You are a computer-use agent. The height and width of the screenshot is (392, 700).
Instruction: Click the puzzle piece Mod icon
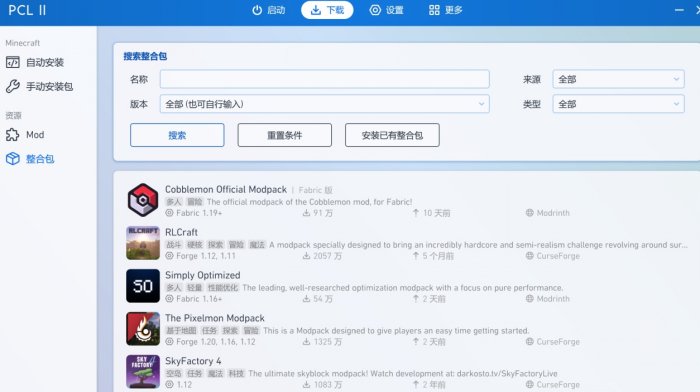tap(12, 134)
